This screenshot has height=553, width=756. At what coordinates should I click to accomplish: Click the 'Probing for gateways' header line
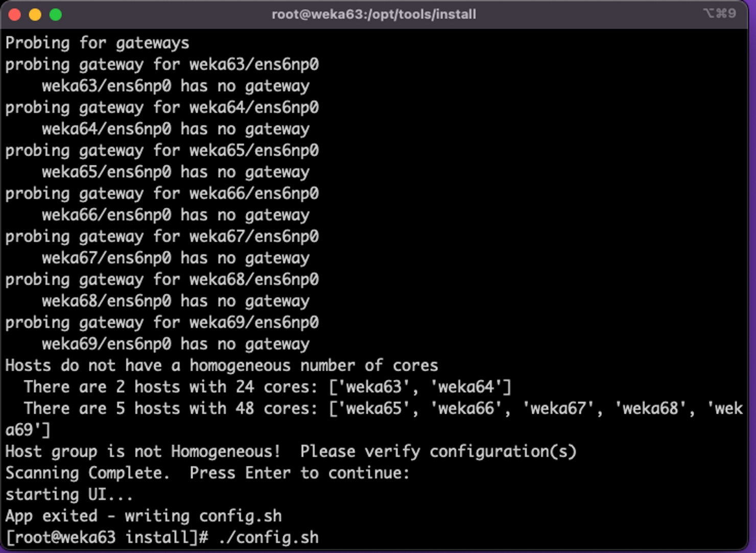click(x=97, y=43)
